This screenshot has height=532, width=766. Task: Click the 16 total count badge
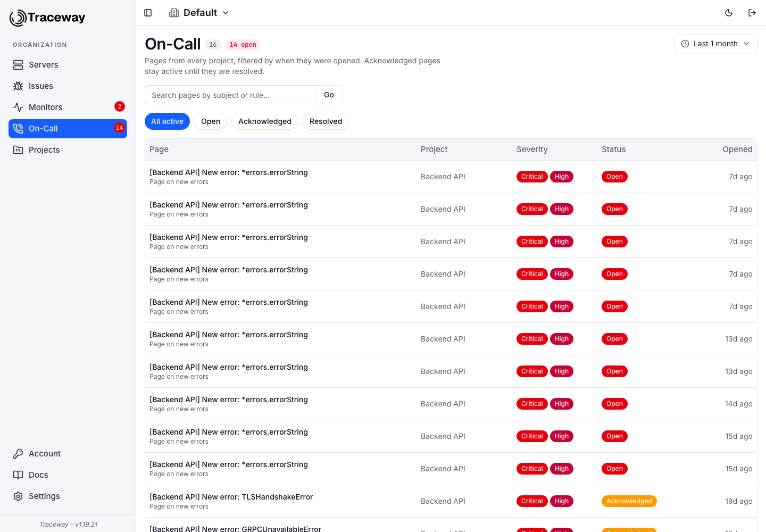tap(213, 45)
